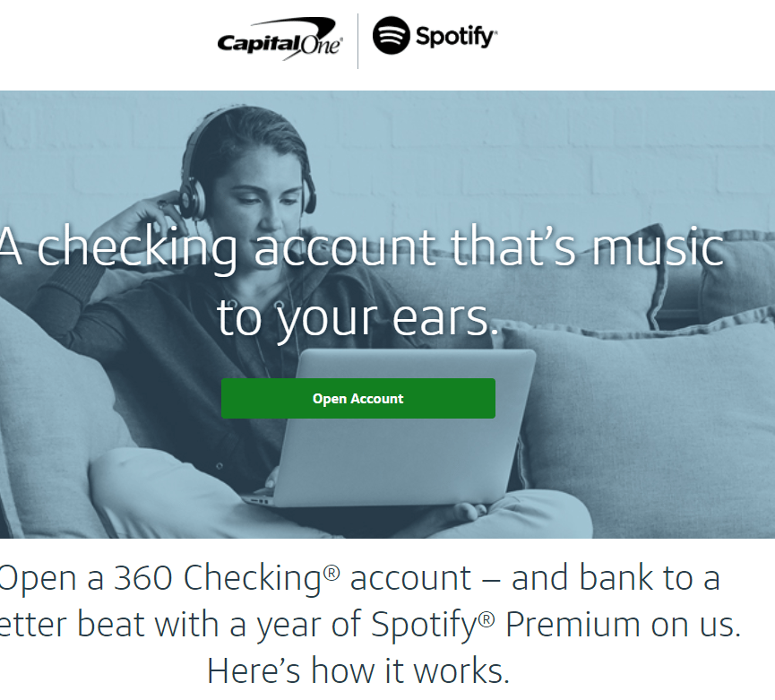The height and width of the screenshot is (700, 775).
Task: Click the registered trademark symbol after Checking
Action: [332, 573]
